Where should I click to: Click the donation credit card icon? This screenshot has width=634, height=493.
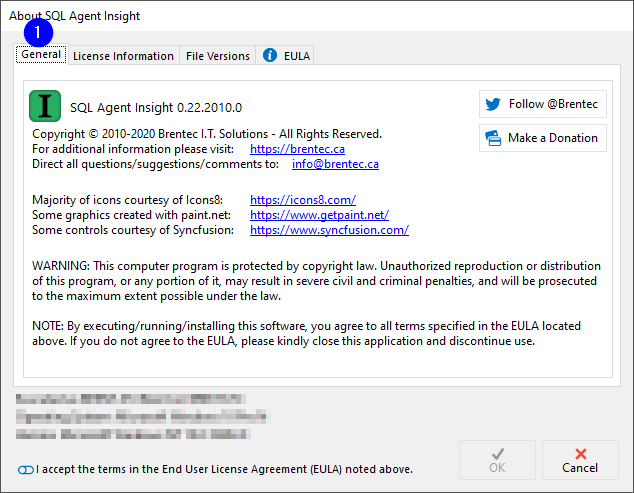point(493,138)
